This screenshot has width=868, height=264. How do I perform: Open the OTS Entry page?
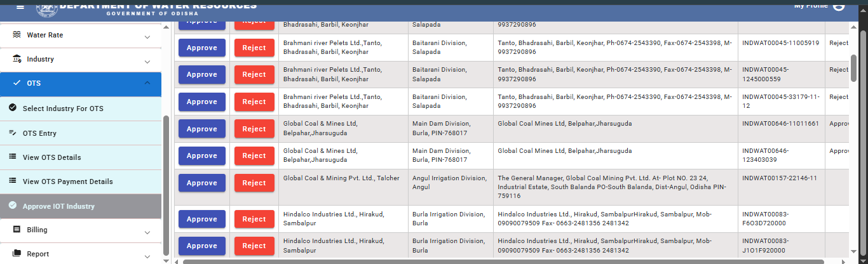coord(81,133)
